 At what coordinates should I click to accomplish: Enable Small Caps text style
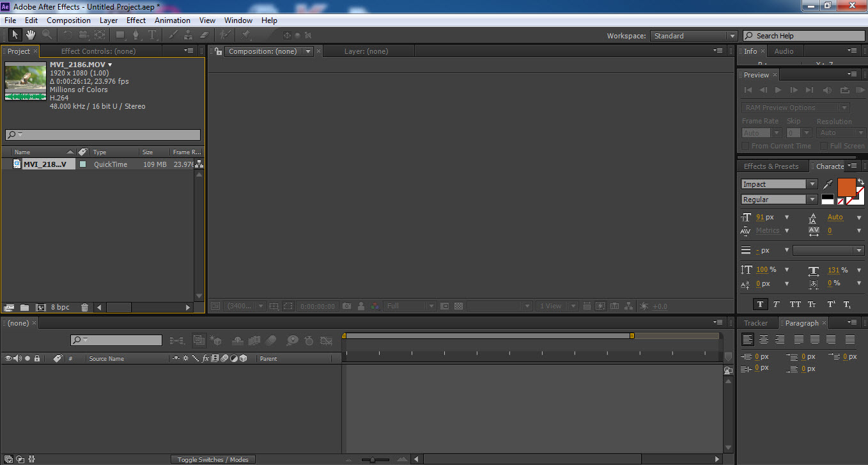pyautogui.click(x=812, y=304)
